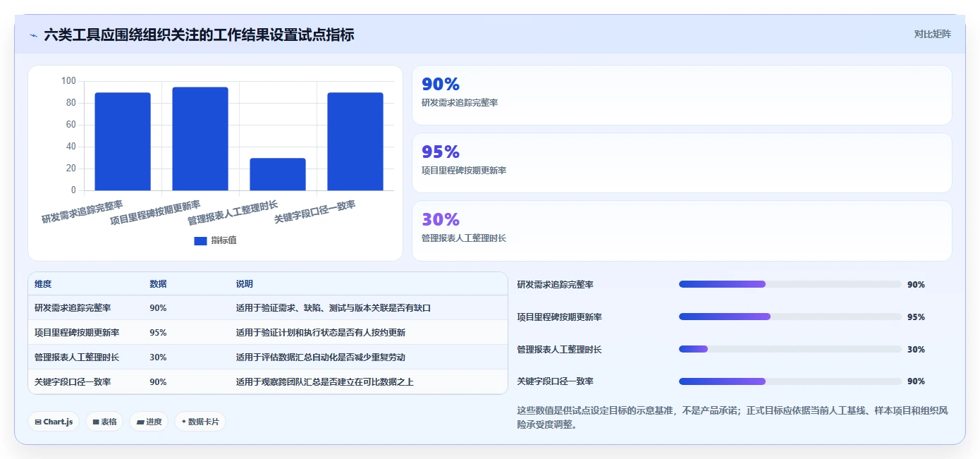The width and height of the screenshot is (980, 459).
Task: Click the dashboard title 六类工具应围绕组织关注的工作结果设置试点指标
Action: (200, 35)
